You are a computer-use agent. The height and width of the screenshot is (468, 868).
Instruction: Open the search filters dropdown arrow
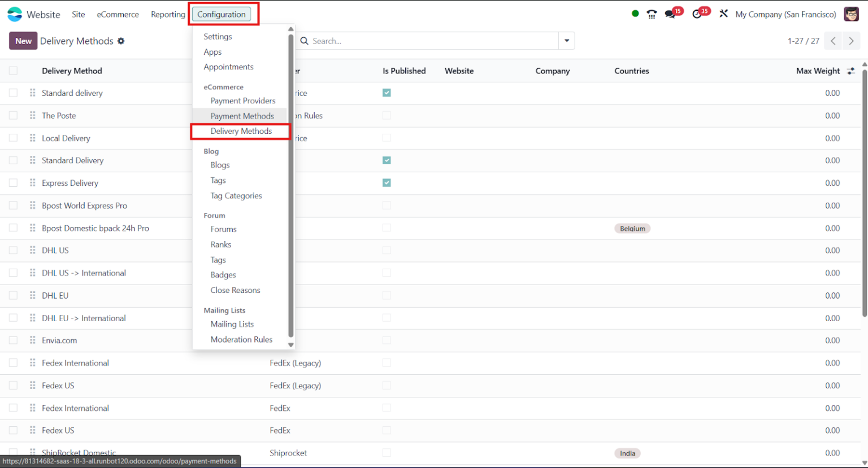click(566, 41)
